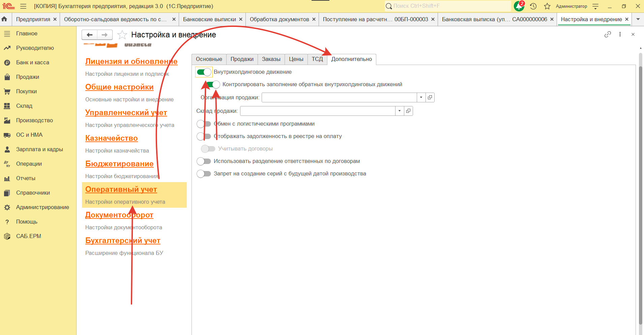Open Бухгалтерский учет link
Viewport: 644px width, 335px height.
(123, 240)
